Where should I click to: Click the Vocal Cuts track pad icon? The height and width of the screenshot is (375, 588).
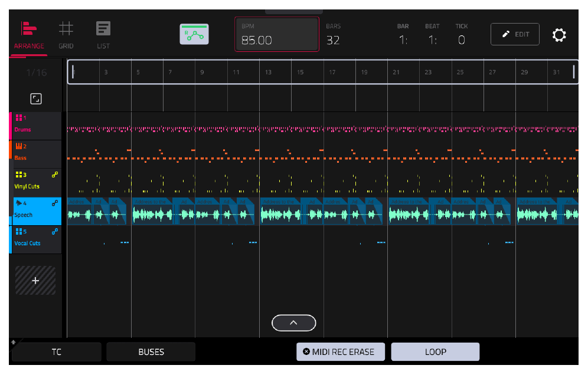tap(19, 232)
